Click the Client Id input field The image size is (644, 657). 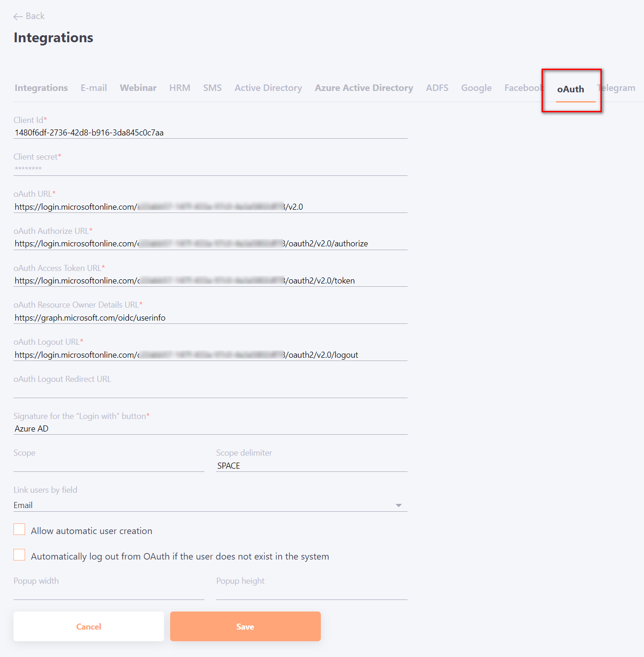(210, 133)
